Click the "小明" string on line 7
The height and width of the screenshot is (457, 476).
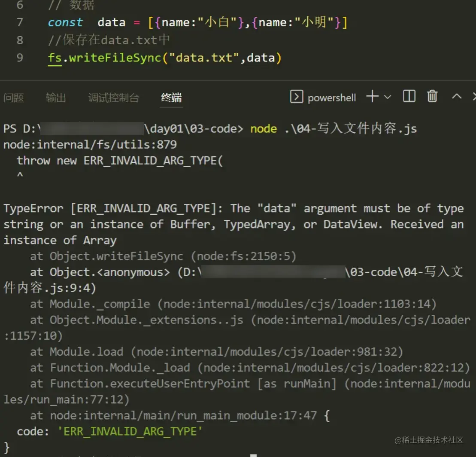tap(314, 22)
